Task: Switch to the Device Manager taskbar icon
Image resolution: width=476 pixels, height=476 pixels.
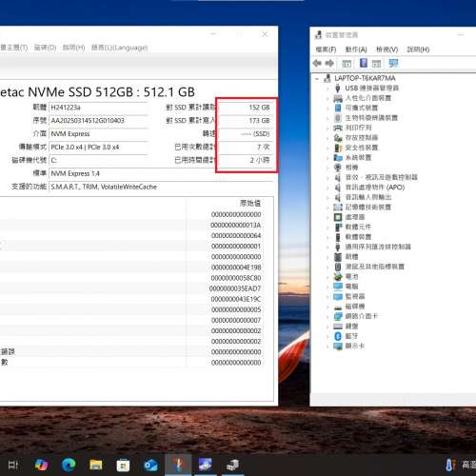Action: 233,466
